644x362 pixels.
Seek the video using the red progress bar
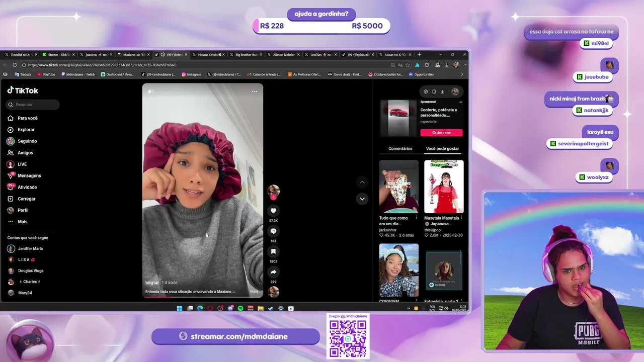(x=202, y=297)
